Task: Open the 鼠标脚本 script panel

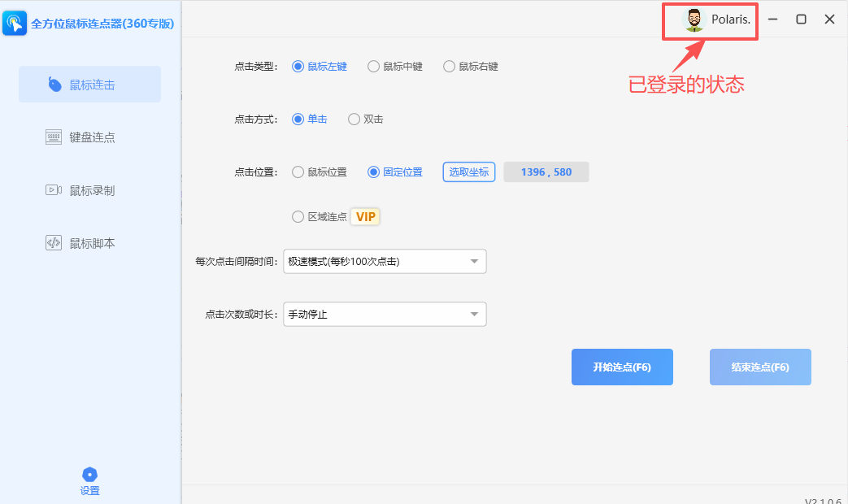Action: point(89,242)
